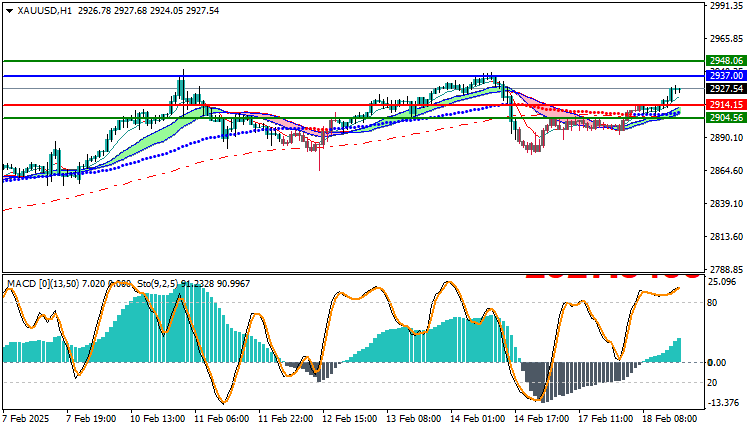Click the 2839.10 price axis value

727,204
